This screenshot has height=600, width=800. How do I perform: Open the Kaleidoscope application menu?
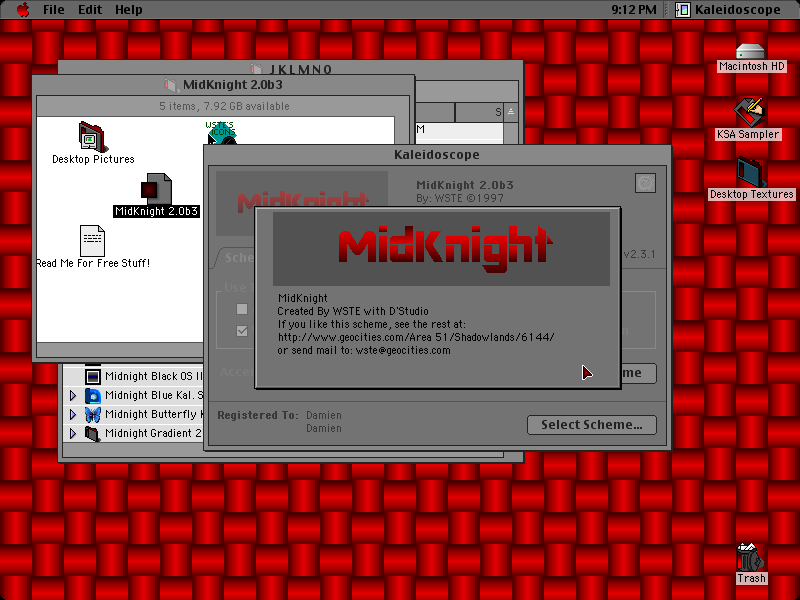(728, 10)
